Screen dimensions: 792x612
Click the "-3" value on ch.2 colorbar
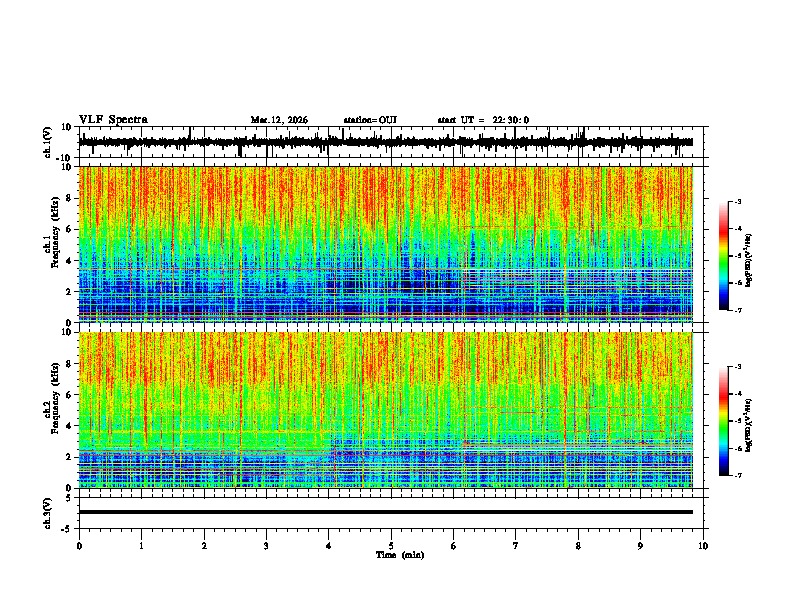point(737,367)
